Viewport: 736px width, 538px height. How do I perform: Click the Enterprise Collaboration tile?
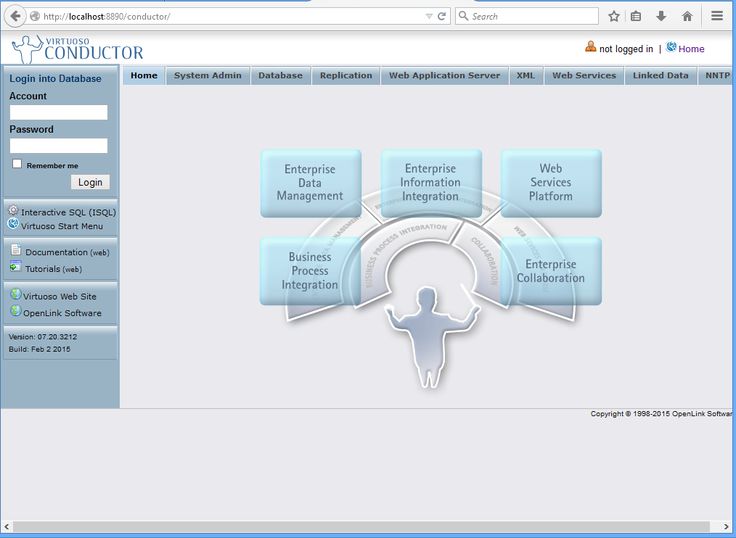(x=551, y=271)
